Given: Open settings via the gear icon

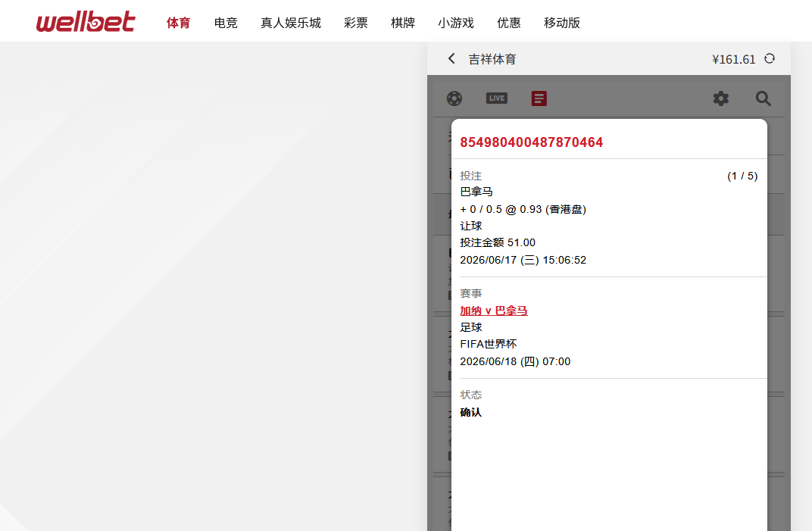Looking at the screenshot, I should [721, 98].
